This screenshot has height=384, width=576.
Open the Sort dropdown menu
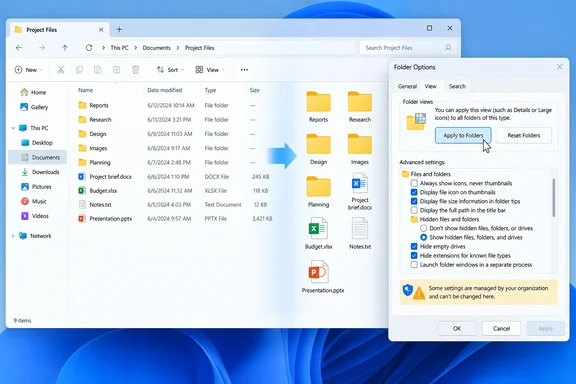tap(170, 70)
